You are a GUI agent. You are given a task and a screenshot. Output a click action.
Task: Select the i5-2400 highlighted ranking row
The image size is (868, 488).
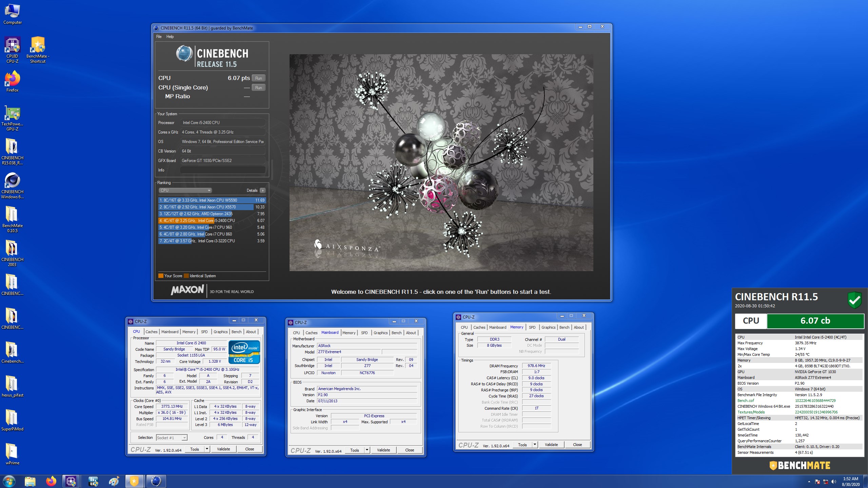coord(212,221)
